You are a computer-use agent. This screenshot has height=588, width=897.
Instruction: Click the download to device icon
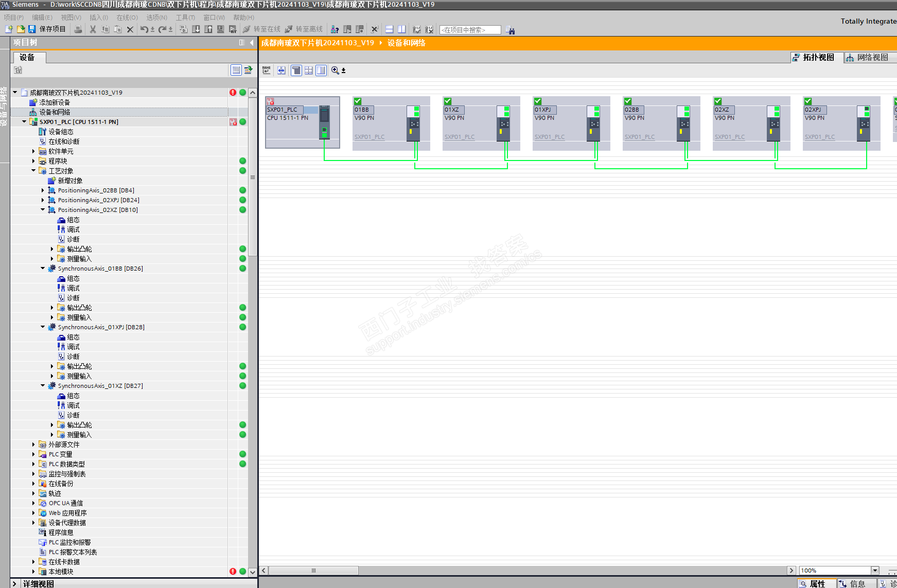pyautogui.click(x=196, y=29)
